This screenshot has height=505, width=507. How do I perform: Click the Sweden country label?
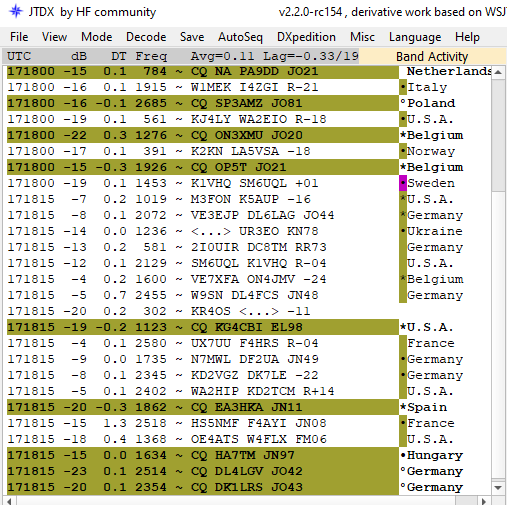click(431, 183)
